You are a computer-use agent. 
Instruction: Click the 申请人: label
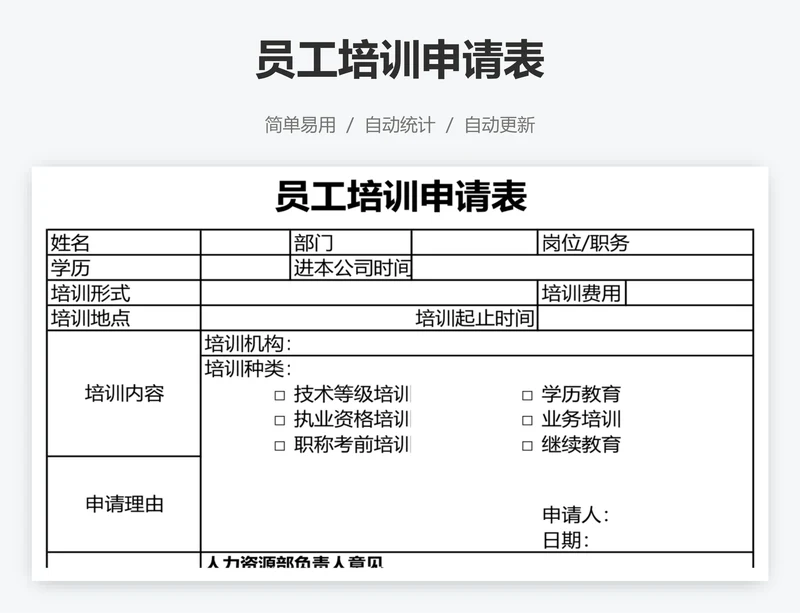point(576,514)
